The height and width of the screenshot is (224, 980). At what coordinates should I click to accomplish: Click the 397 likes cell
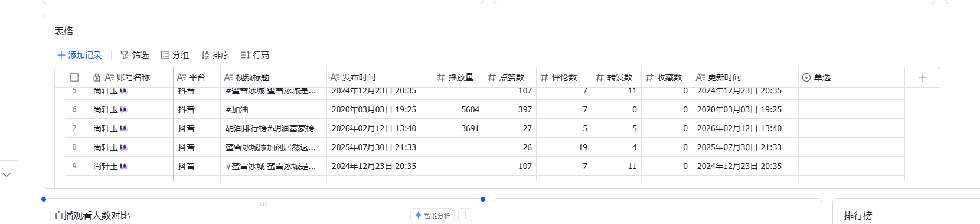click(x=511, y=109)
